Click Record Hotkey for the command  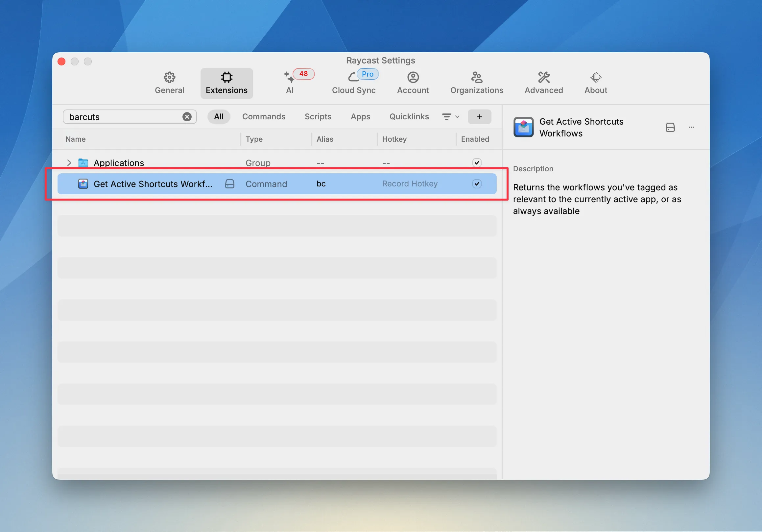pyautogui.click(x=410, y=184)
